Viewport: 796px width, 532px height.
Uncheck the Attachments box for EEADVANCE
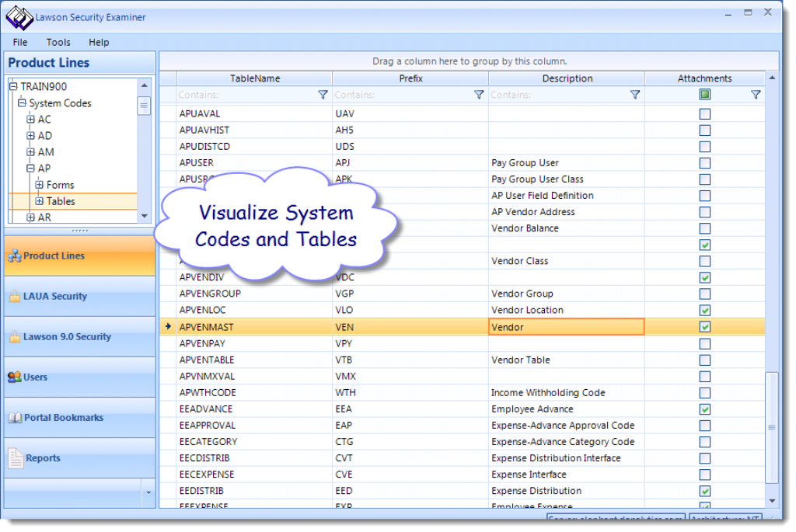(705, 409)
